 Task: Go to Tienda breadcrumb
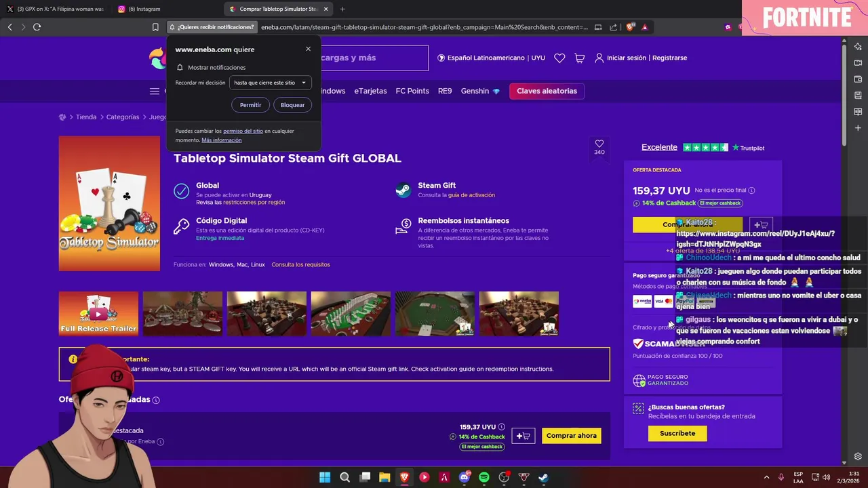click(x=86, y=117)
